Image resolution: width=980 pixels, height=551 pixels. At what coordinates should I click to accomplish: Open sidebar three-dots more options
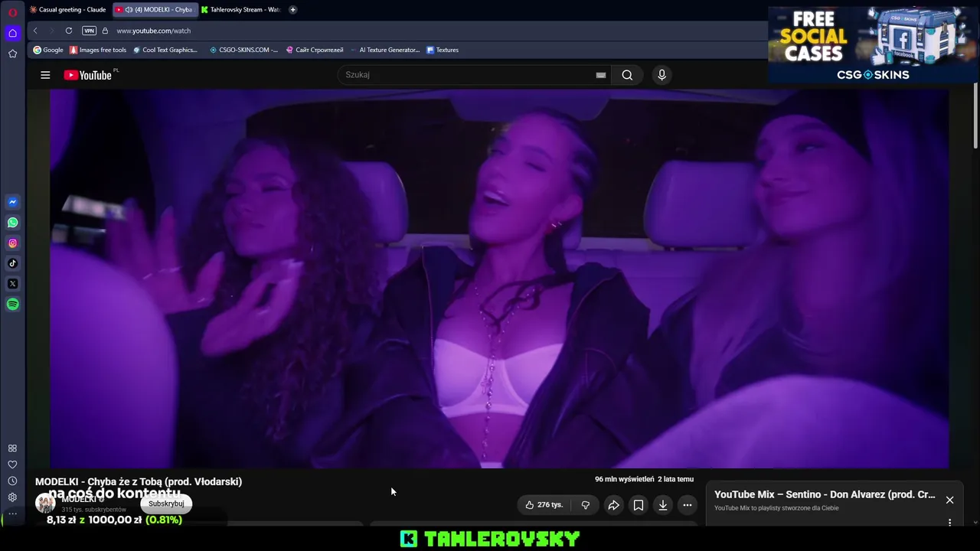12,514
